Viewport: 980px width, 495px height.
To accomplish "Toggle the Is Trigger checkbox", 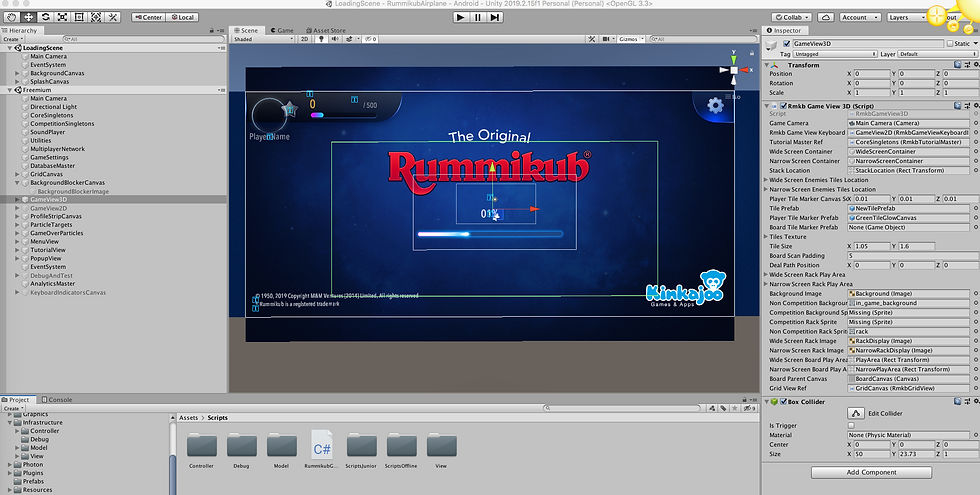I will point(851,426).
